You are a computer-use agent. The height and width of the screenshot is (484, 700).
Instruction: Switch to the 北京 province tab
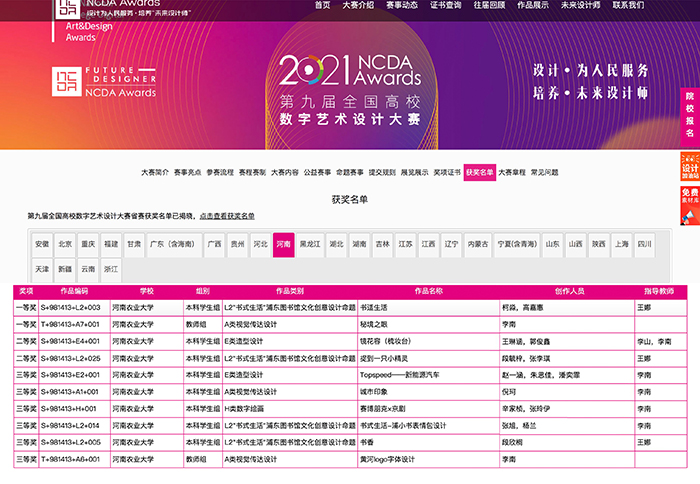pyautogui.click(x=65, y=244)
